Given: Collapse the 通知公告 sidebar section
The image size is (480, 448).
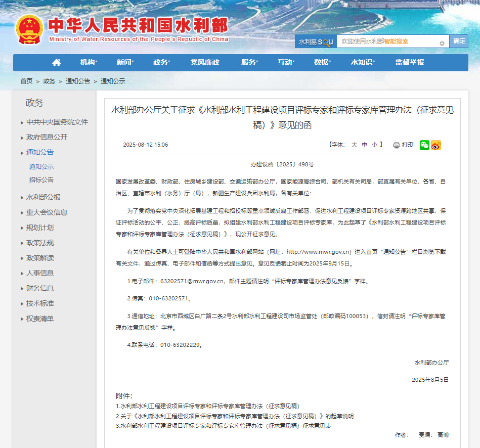Looking at the screenshot, I should tap(40, 152).
